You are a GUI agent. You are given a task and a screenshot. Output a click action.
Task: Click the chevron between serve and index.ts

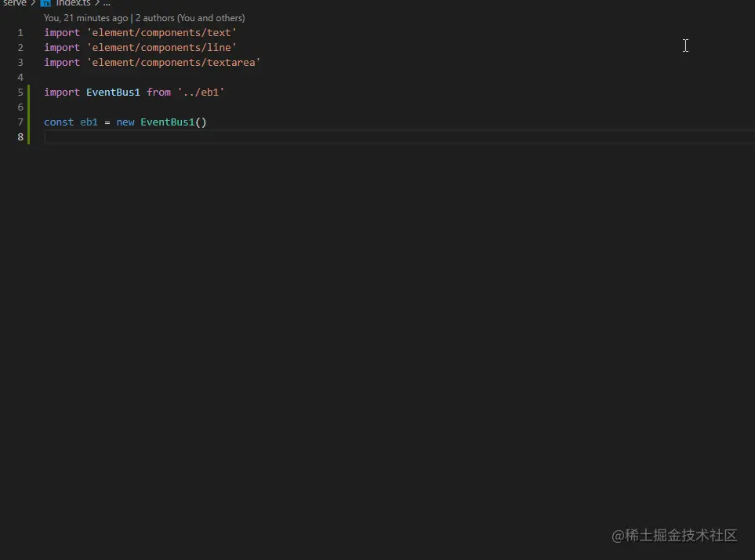click(x=33, y=3)
